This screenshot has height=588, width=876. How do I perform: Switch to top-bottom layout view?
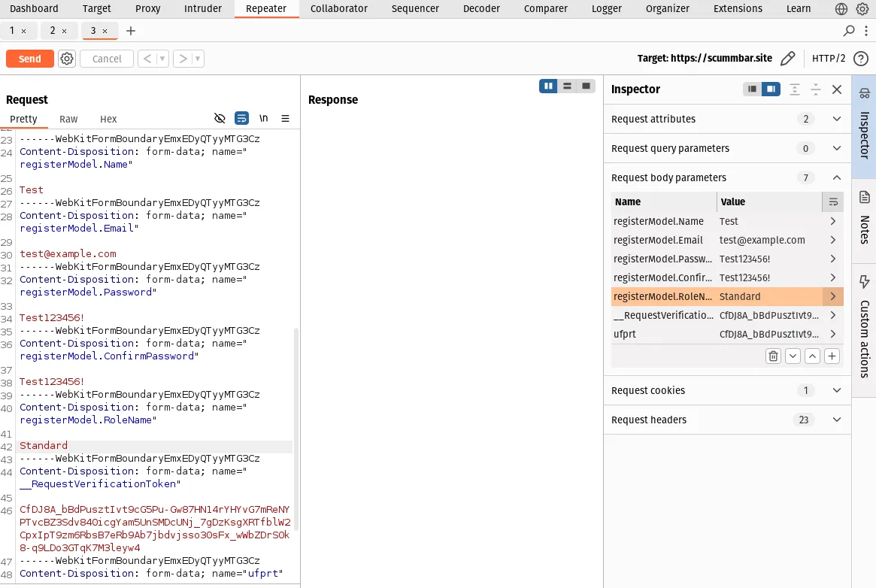(567, 86)
